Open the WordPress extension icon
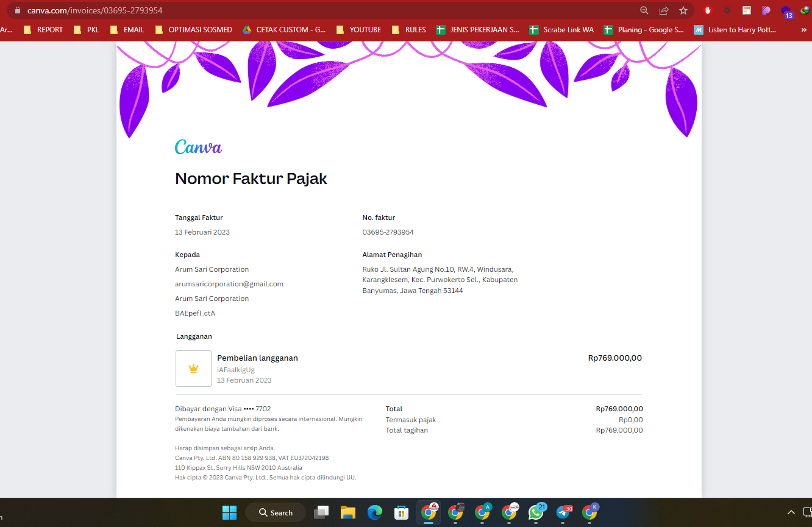Image resolution: width=812 pixels, height=527 pixels. pos(727,10)
